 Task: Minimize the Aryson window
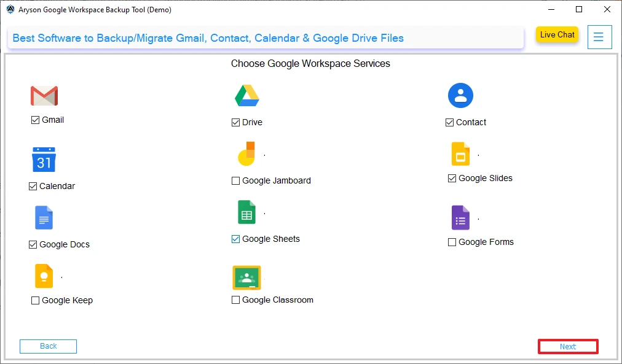(551, 9)
